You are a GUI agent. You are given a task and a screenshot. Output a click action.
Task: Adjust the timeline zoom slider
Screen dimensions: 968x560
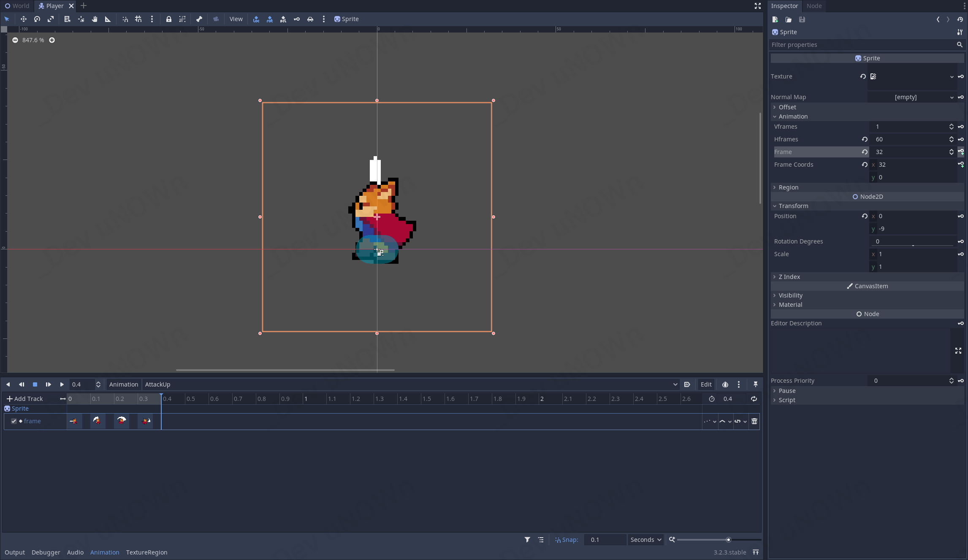click(x=728, y=540)
